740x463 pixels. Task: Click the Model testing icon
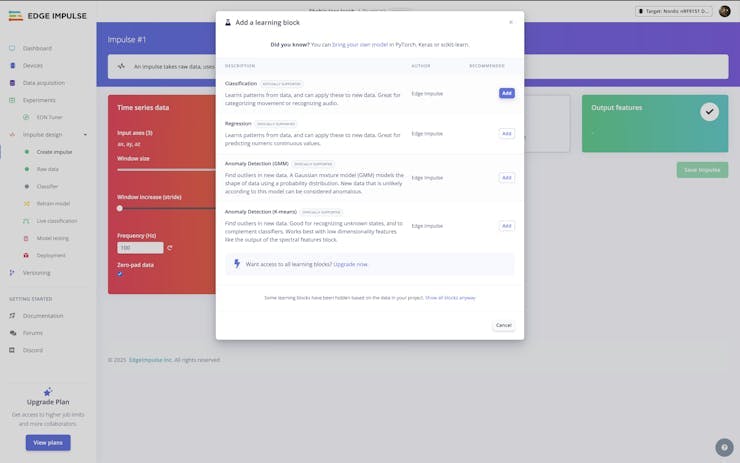(26, 238)
